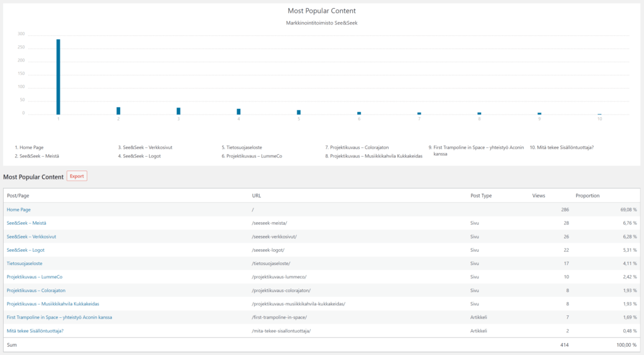The height and width of the screenshot is (355, 644).
Task: Click the Post/Page column header
Action: pyautogui.click(x=18, y=196)
